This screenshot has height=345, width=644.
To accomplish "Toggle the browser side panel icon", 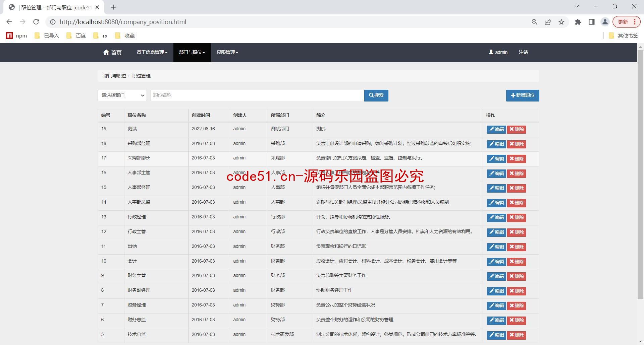I will [x=591, y=22].
